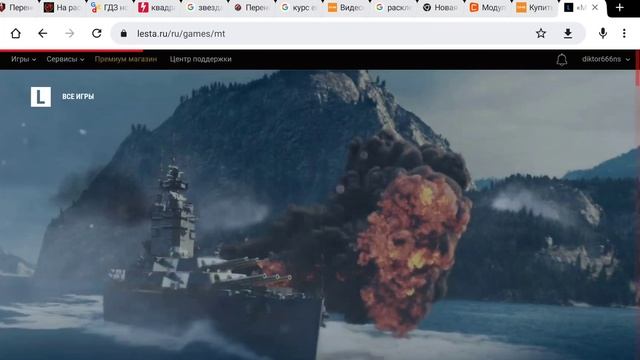Viewport: 640px width, 360px height.
Task: Open the downloads icon in address bar
Action: (x=568, y=33)
